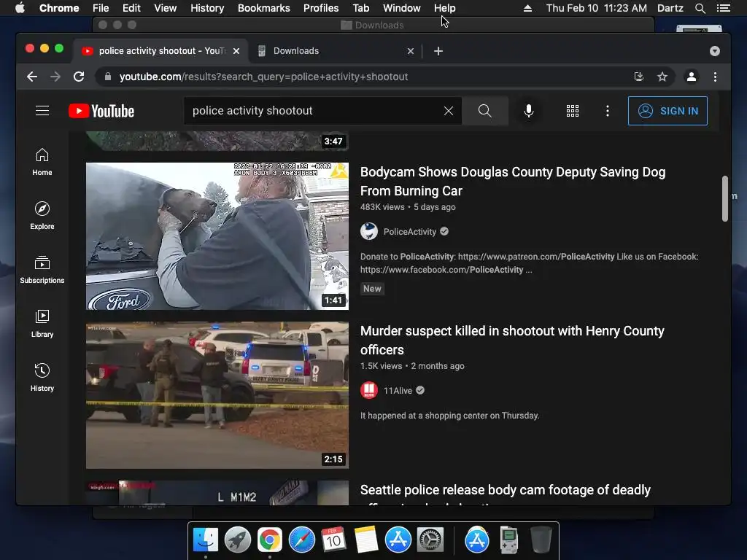Open a new tab with the plus
747x560 pixels.
coord(438,51)
